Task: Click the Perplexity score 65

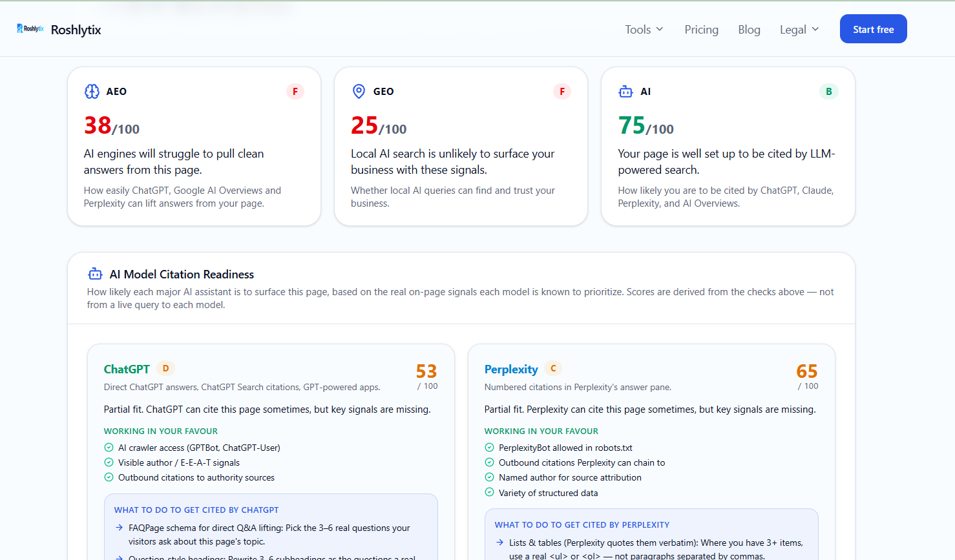Action: (x=807, y=371)
